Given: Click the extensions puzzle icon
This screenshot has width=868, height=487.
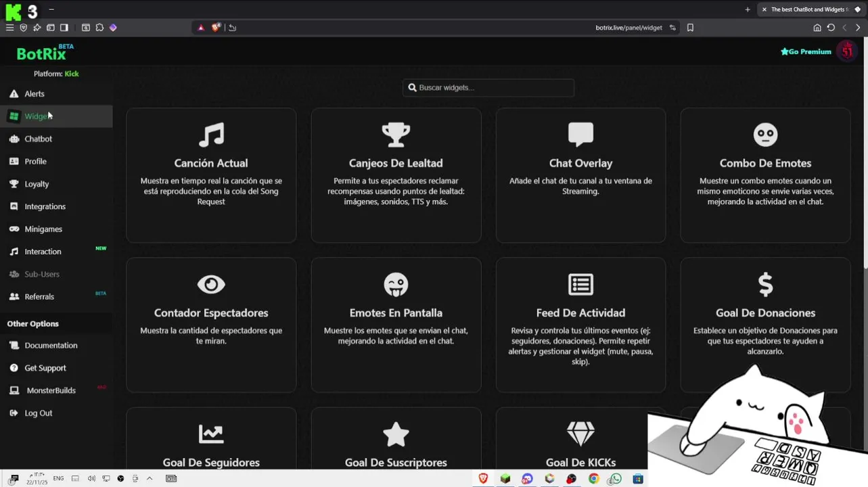Looking at the screenshot, I should pos(99,28).
